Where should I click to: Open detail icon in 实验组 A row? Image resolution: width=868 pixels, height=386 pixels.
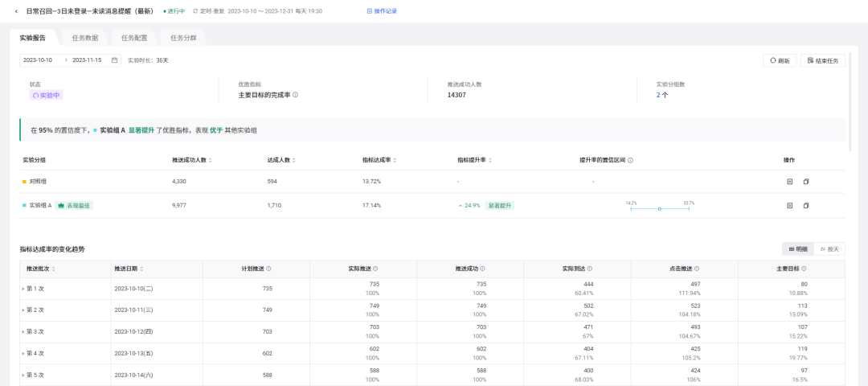coord(790,205)
